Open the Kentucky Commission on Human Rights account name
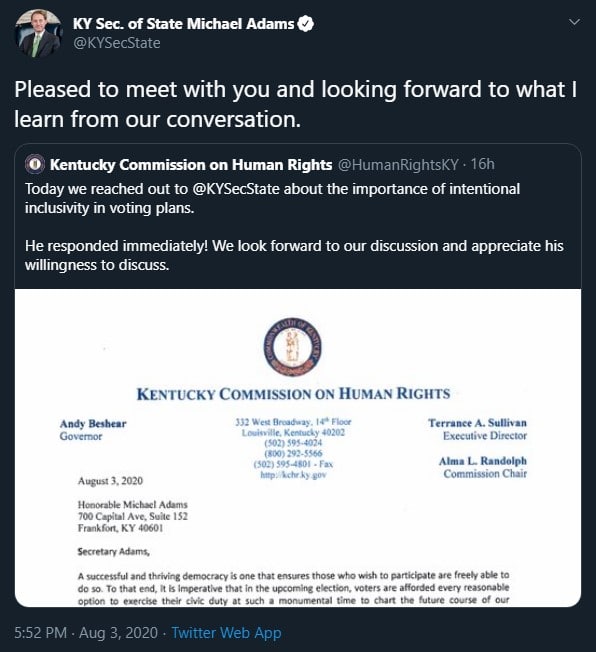Viewport: 596px width, 652px height. (191, 165)
